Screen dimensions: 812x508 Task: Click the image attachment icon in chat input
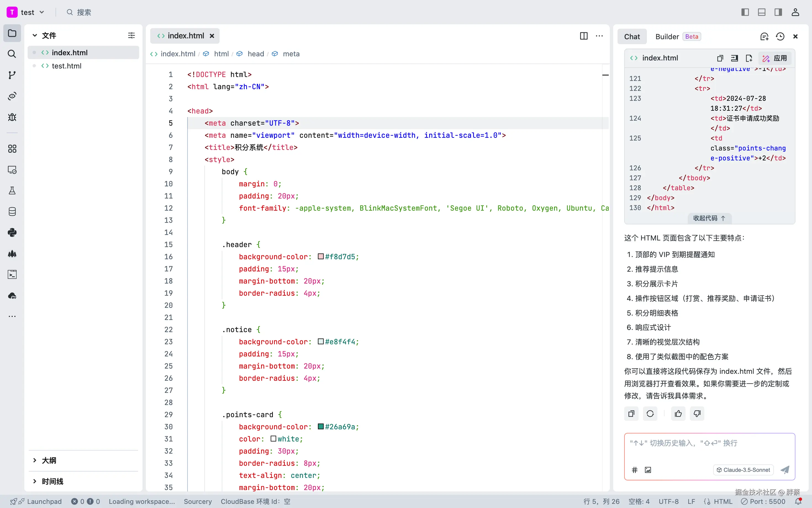648,470
